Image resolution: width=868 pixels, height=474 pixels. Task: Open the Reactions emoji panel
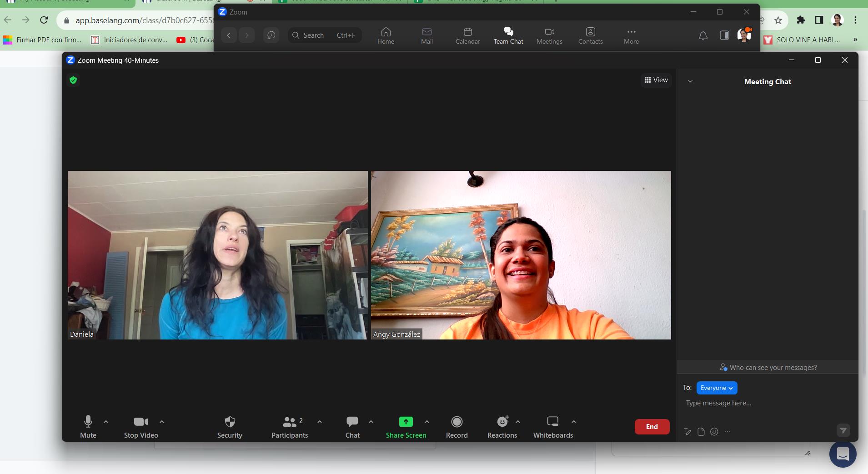[502, 422]
